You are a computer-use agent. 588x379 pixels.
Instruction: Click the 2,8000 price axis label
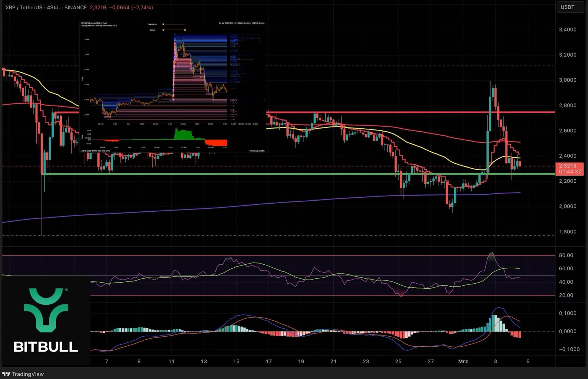pos(567,106)
